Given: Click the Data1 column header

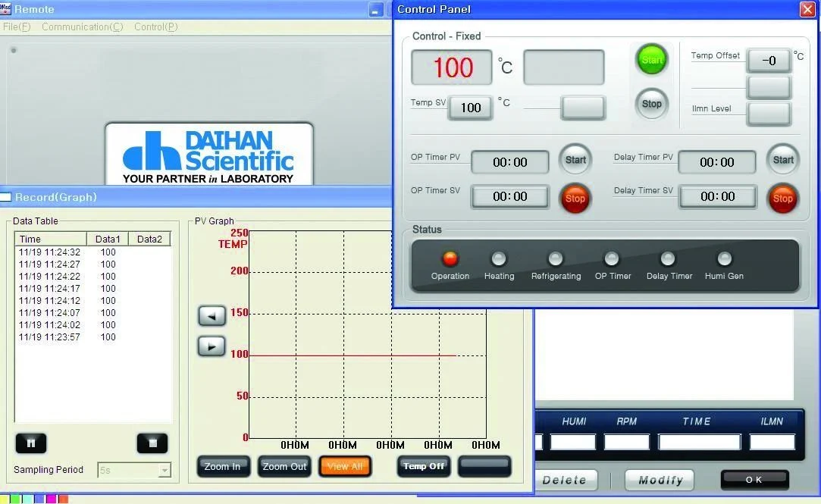Looking at the screenshot, I should click(108, 239).
